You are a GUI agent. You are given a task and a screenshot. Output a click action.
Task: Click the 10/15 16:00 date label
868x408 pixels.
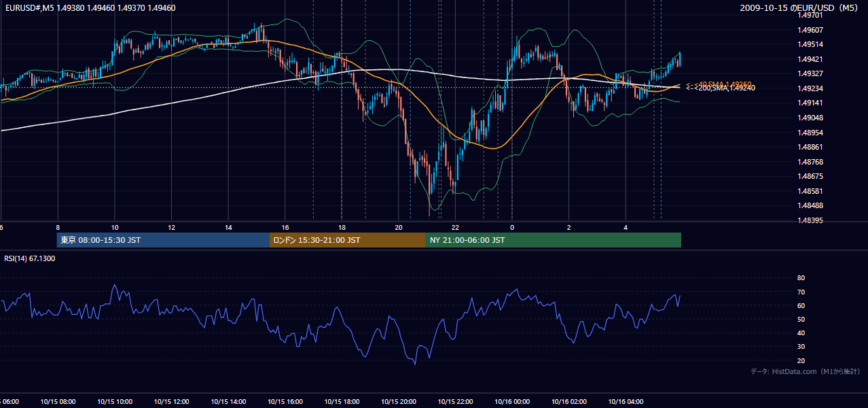tap(285, 402)
